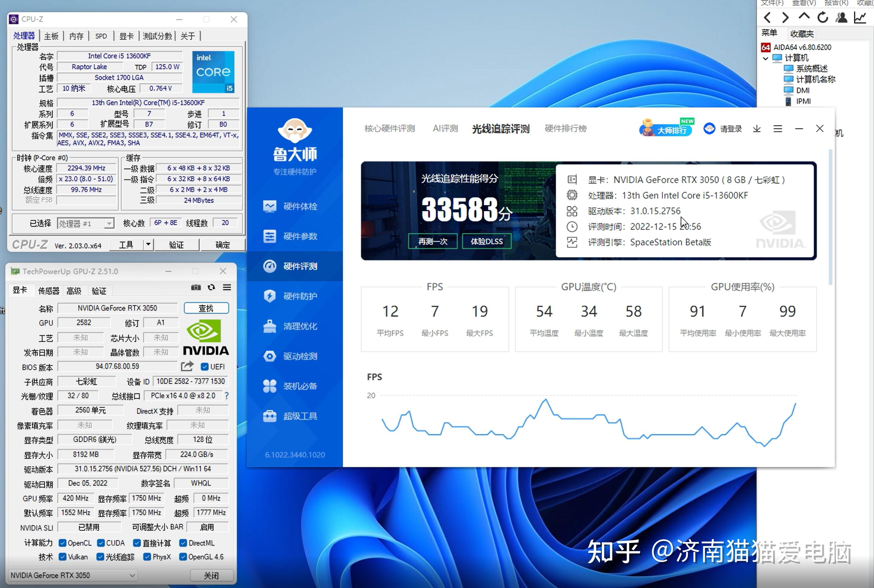Switch to AI评测 tab

[x=445, y=129]
